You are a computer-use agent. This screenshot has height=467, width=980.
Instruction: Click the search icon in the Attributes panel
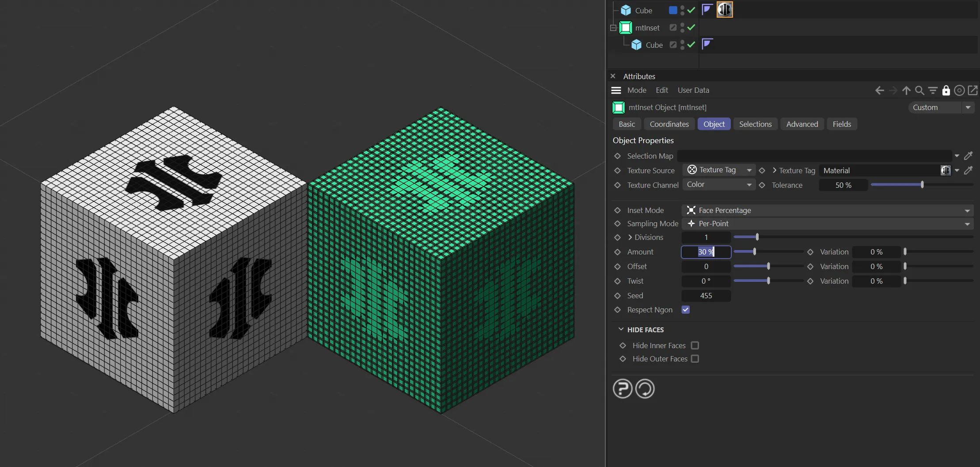pos(919,91)
